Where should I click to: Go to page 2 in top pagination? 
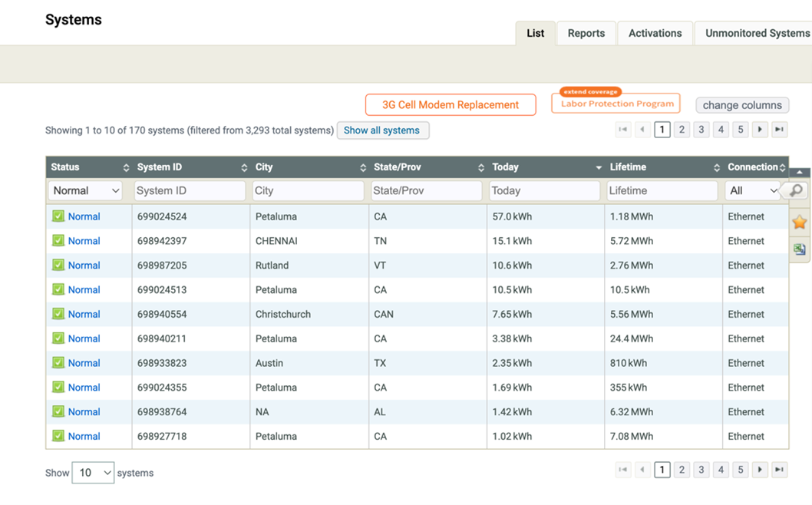tap(682, 130)
